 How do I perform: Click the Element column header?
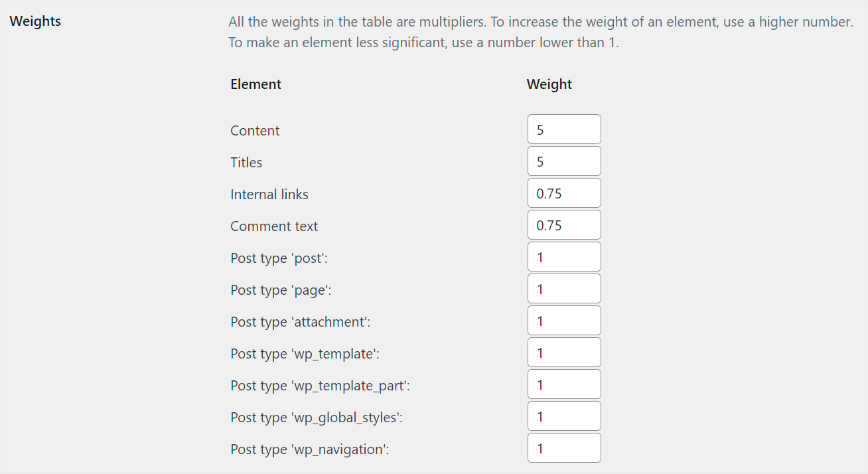click(x=255, y=84)
